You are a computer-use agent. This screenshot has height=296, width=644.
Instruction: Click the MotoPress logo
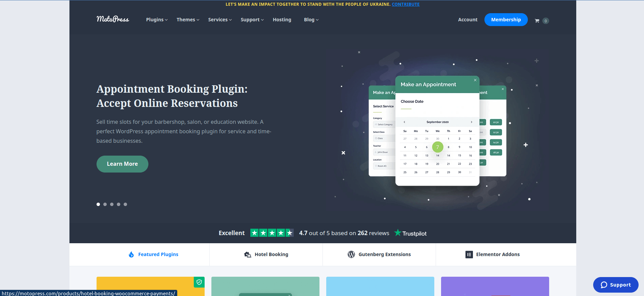[x=112, y=19]
